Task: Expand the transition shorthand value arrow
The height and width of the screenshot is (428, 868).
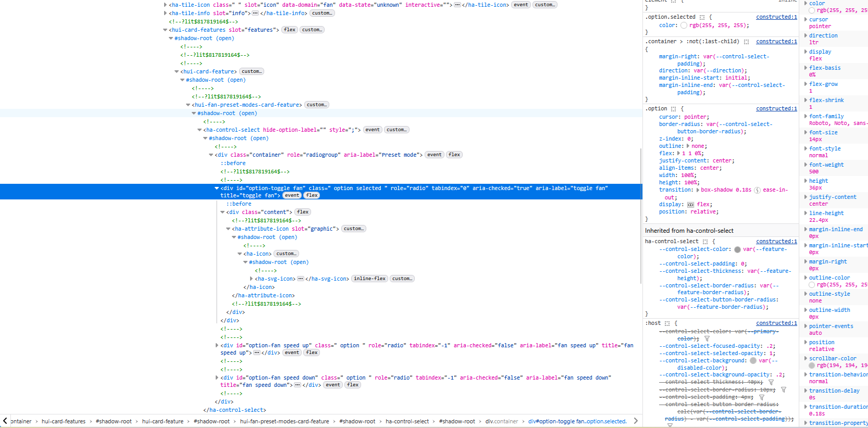Action: tap(698, 190)
